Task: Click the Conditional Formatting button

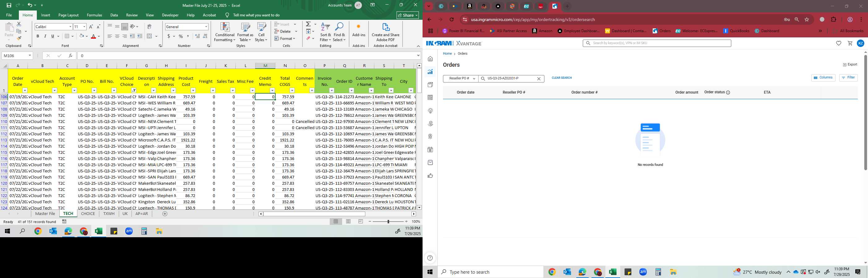Action: (225, 32)
